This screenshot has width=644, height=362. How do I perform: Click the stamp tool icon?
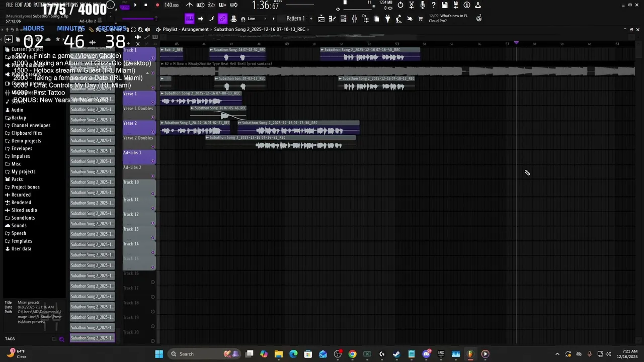pos(233,19)
